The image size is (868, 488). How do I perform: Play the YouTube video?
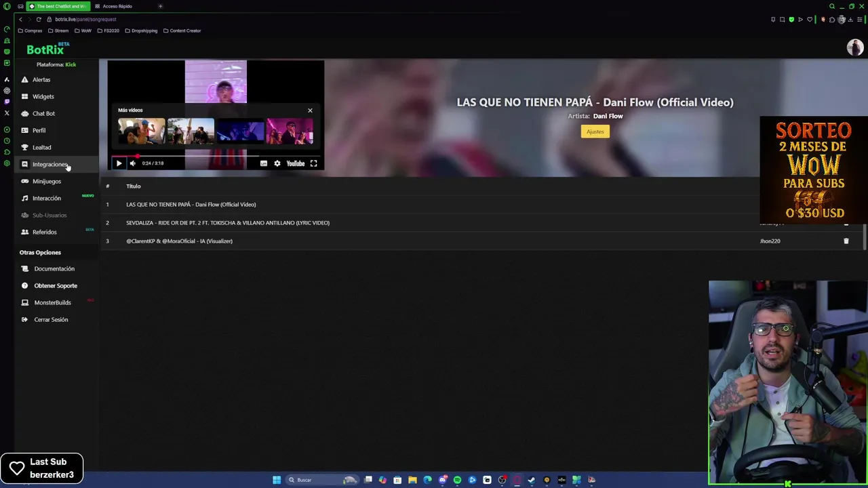point(119,163)
